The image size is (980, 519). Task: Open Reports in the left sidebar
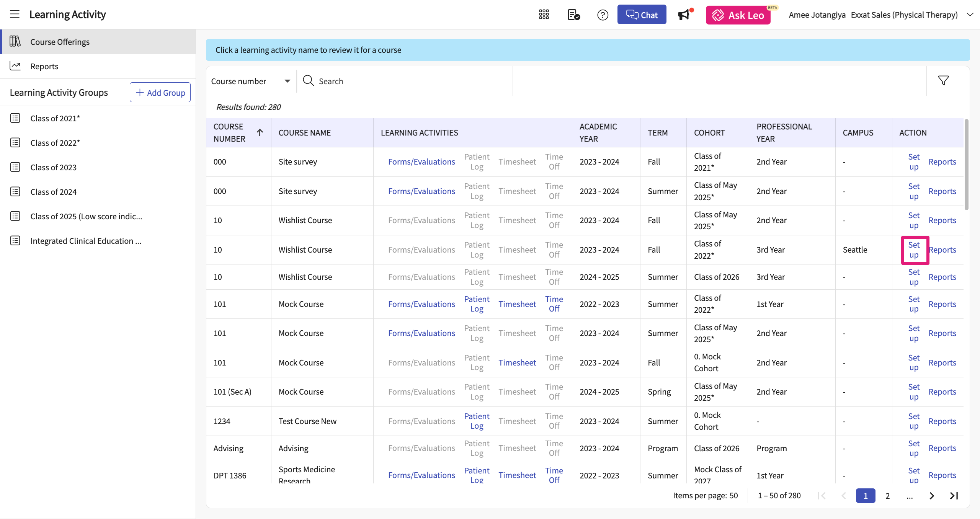click(x=44, y=66)
